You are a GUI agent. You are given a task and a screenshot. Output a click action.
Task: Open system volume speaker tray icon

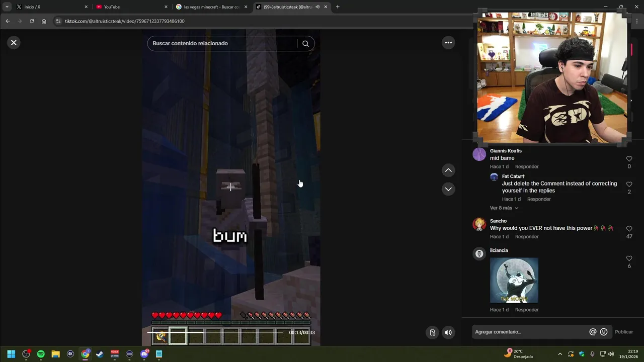(x=611, y=354)
